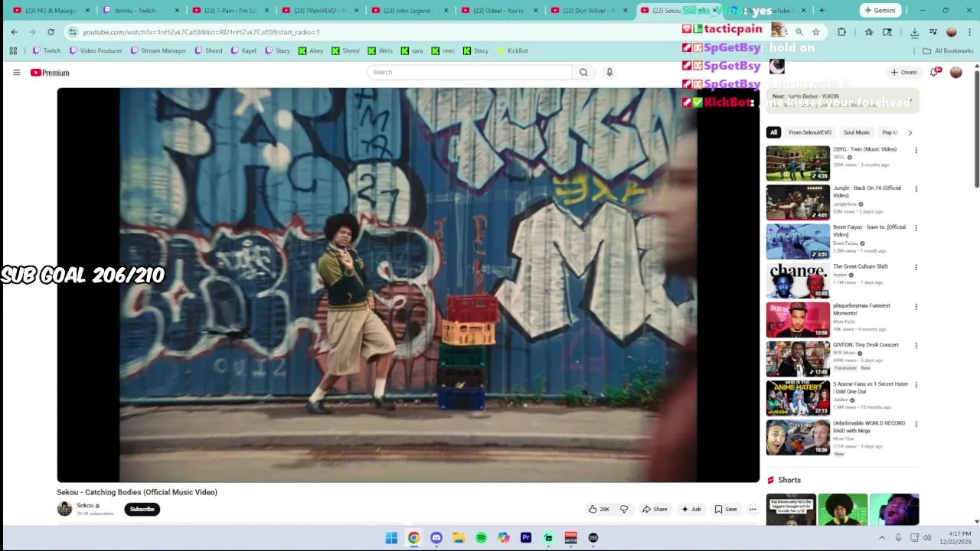Show next filter chips with arrow
Image resolution: width=980 pixels, height=551 pixels.
tap(910, 132)
